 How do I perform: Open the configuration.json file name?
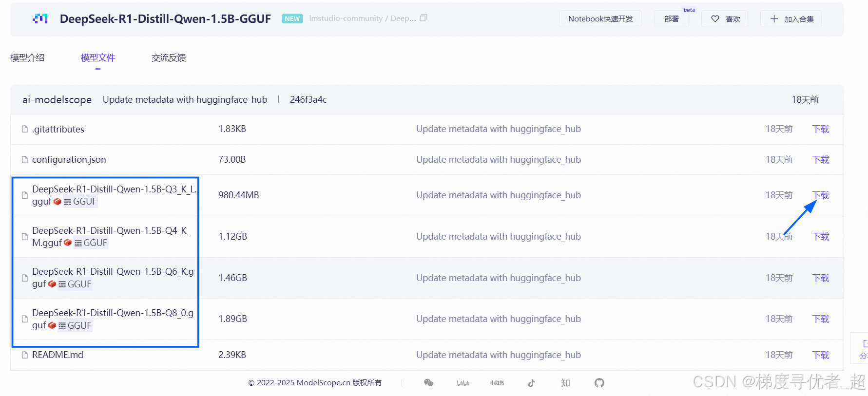69,160
